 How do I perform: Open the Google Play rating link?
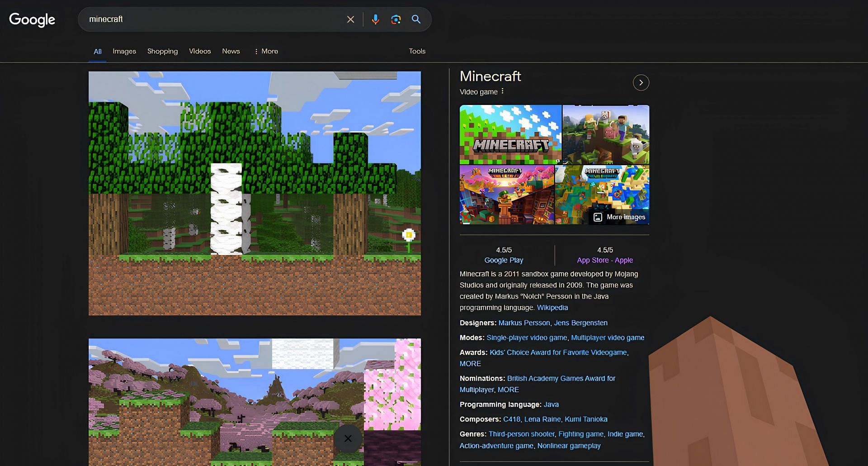coord(504,260)
